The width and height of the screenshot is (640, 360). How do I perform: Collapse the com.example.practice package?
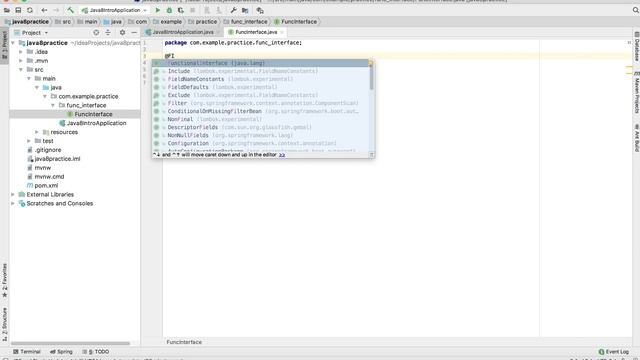point(45,96)
